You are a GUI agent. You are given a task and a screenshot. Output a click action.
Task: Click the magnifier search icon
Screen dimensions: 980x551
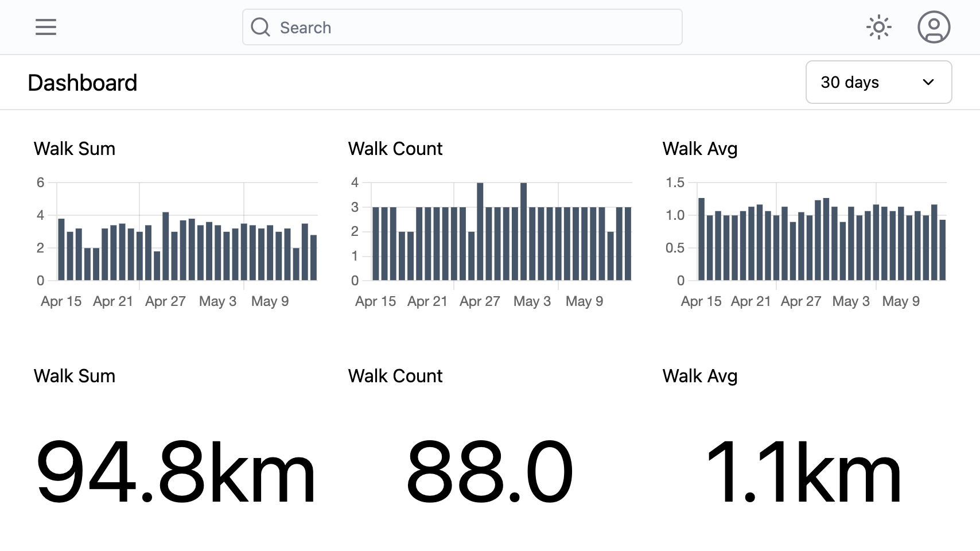tap(260, 27)
